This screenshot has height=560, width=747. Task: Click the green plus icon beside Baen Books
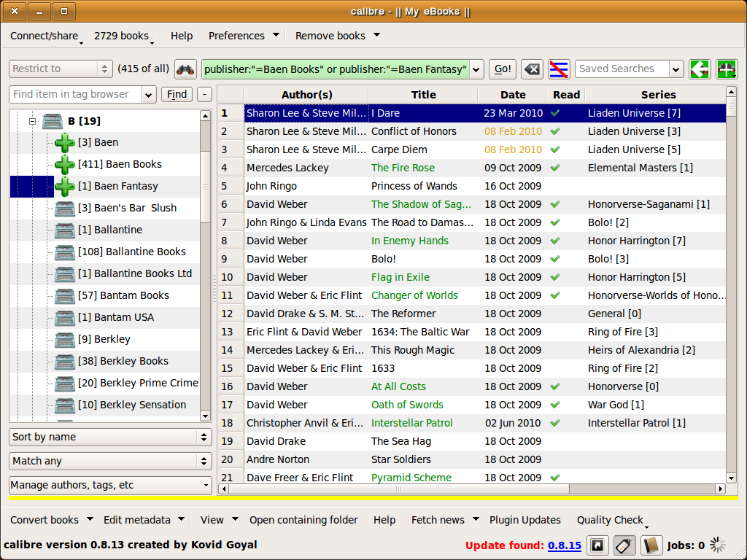pyautogui.click(x=65, y=165)
